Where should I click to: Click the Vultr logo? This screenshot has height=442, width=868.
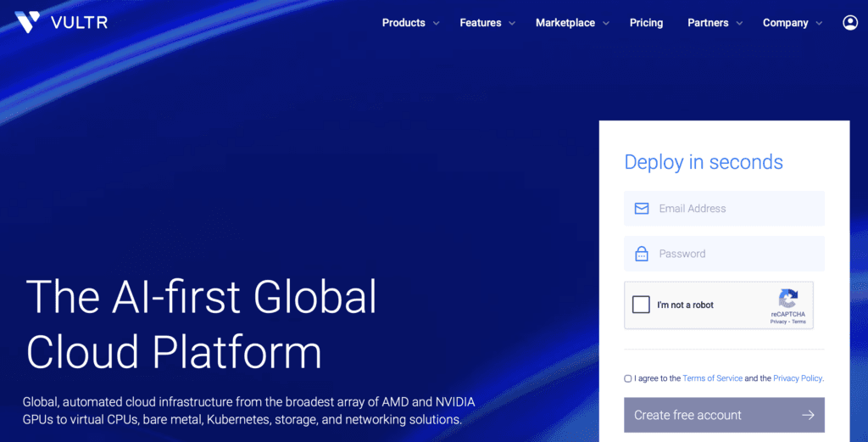pos(61,22)
